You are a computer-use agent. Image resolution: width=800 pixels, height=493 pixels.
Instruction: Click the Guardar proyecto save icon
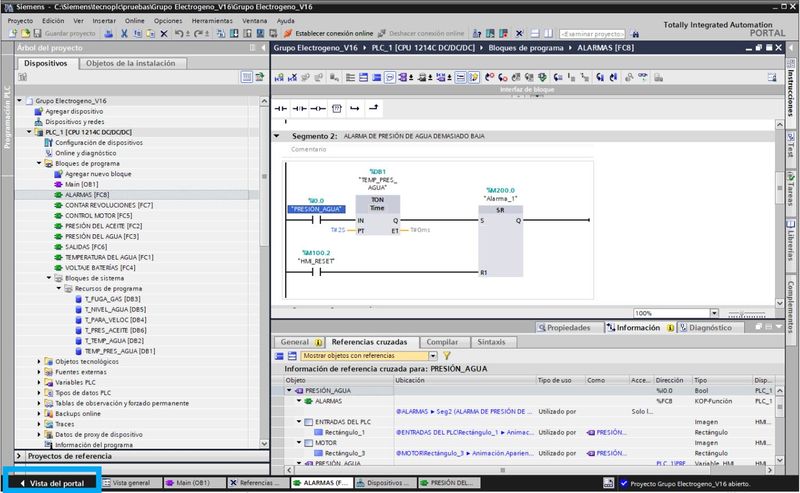[x=37, y=34]
